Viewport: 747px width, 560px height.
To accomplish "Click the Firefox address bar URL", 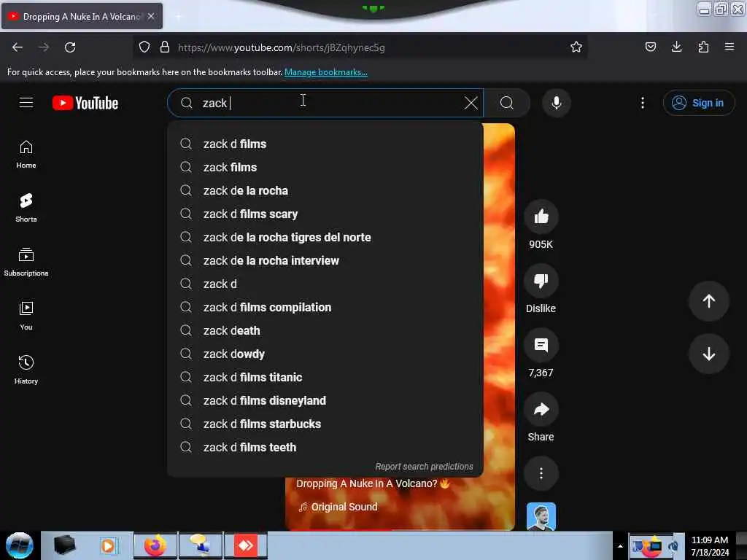I will click(281, 47).
